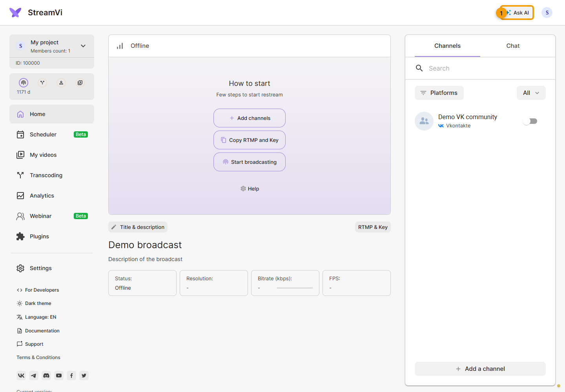
Task: Click Copy RTMP and Key
Action: [x=250, y=140]
